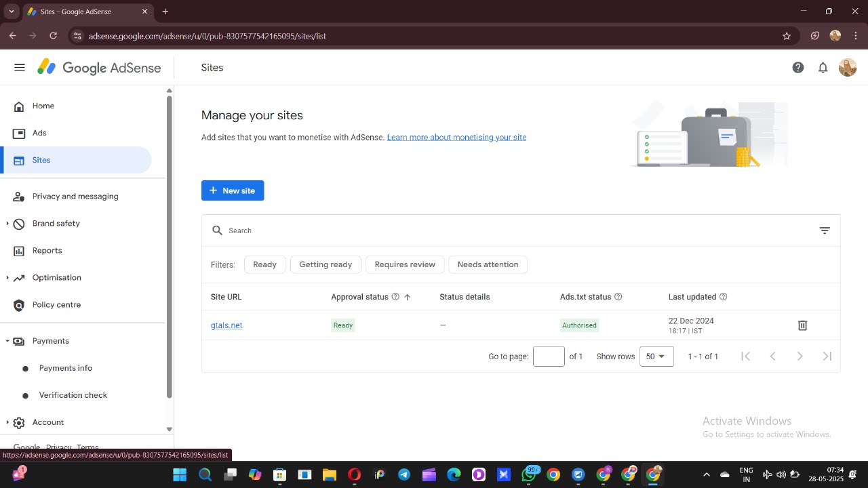Open the Show rows 50 dropdown
Image resolution: width=868 pixels, height=488 pixels.
656,357
